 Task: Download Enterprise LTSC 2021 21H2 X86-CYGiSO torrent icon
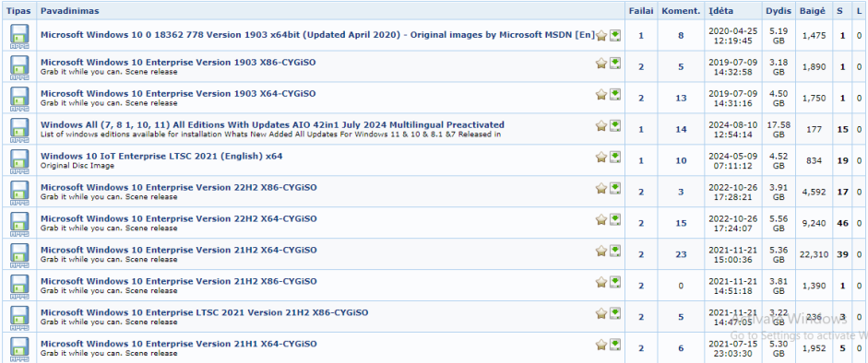point(615,312)
